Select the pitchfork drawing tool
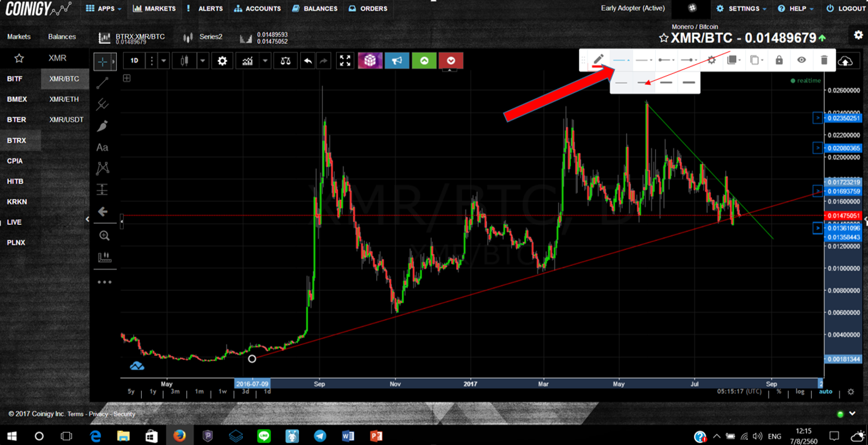The image size is (868, 445). pyautogui.click(x=102, y=105)
